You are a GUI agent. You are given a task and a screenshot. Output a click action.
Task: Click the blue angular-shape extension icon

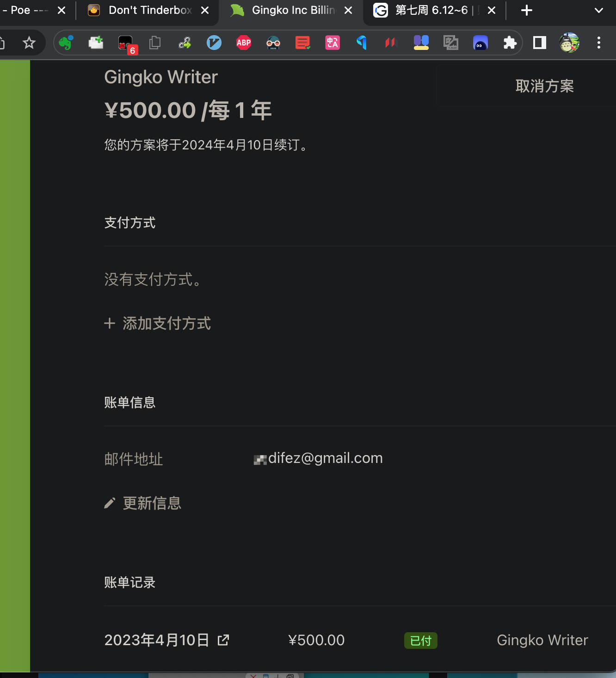click(x=362, y=43)
